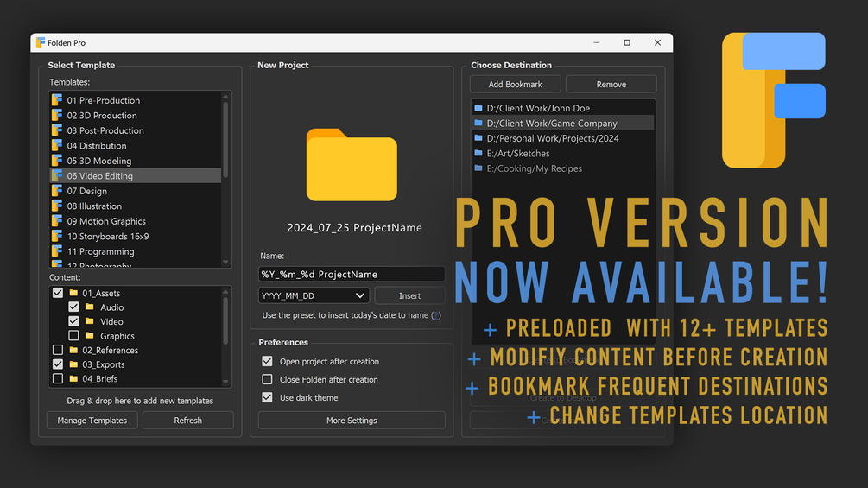Click the Manage Templates button
Viewport: 868px width, 488px height.
(x=92, y=420)
